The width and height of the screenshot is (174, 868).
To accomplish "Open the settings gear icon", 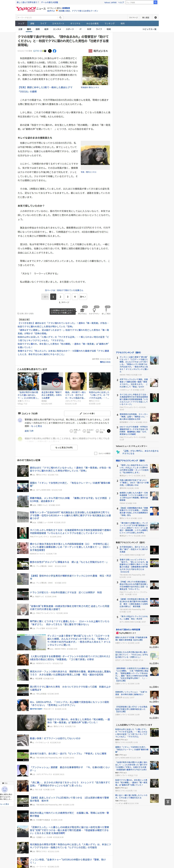I will [155, 18].
